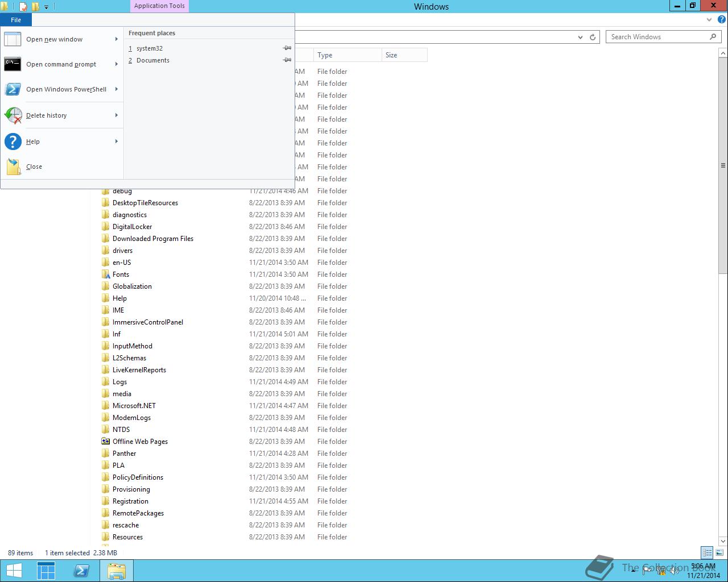Refresh the address bar location
This screenshot has width=728, height=582.
point(593,37)
